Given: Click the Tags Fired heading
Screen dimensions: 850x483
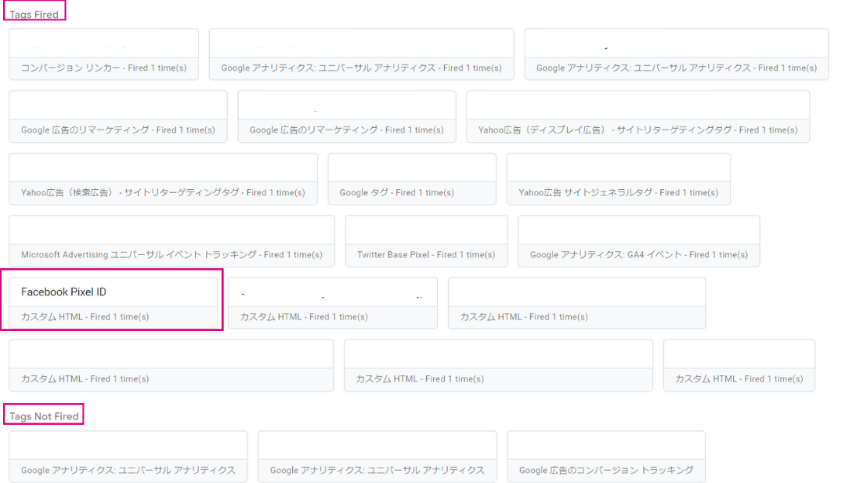Looking at the screenshot, I should pyautogui.click(x=34, y=15).
